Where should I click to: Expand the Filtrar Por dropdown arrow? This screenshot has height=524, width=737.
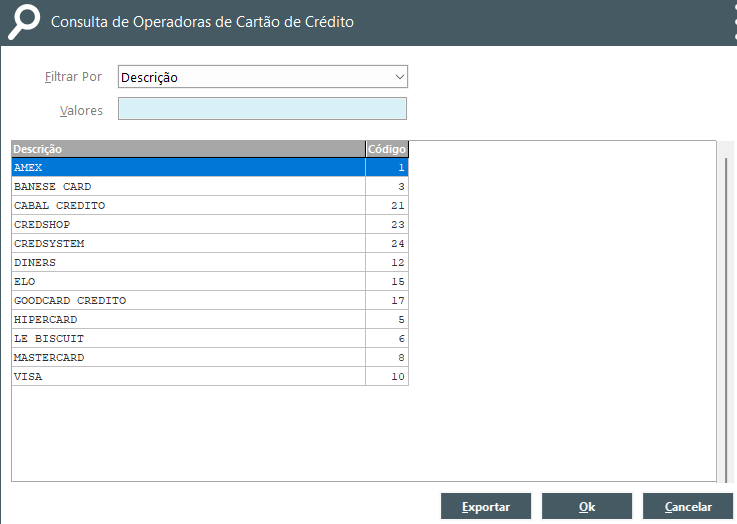[x=400, y=77]
